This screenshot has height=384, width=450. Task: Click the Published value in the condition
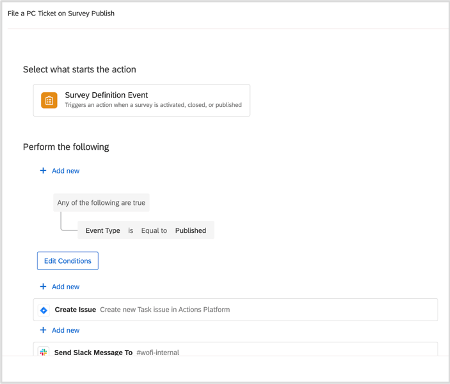pos(191,231)
